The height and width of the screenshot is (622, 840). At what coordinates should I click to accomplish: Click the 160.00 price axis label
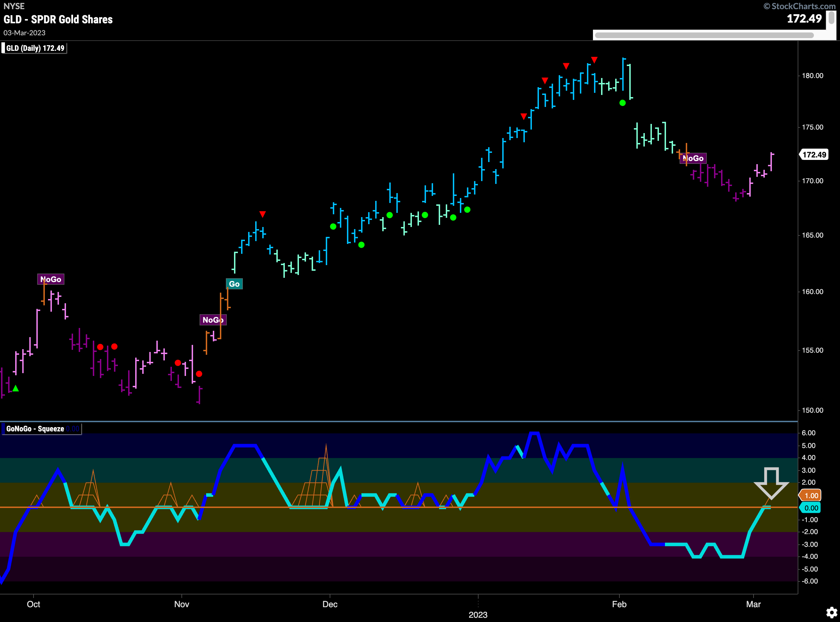tap(812, 292)
